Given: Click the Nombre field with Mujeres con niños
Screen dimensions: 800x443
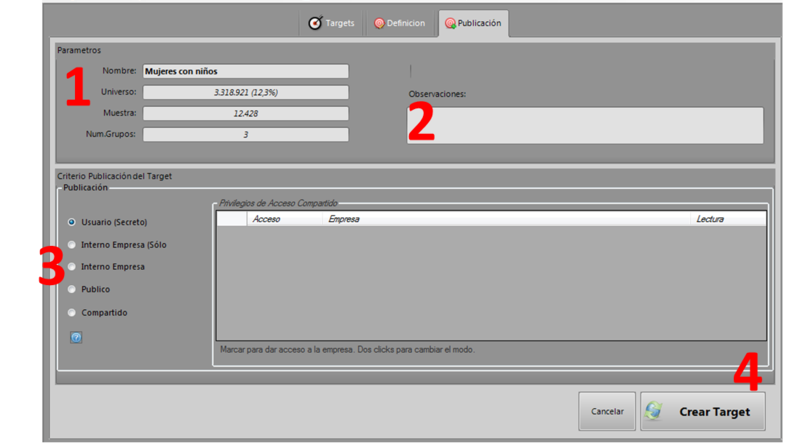Looking at the screenshot, I should coord(245,71).
